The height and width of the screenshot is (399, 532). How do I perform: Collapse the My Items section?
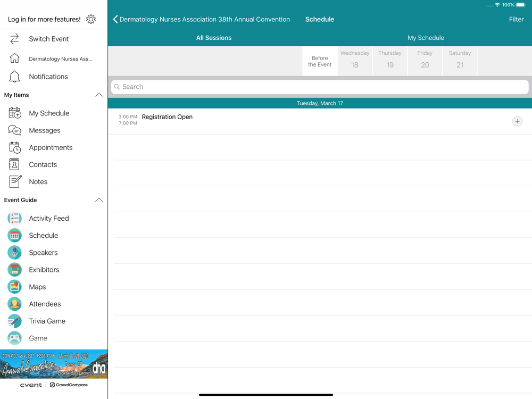click(99, 95)
